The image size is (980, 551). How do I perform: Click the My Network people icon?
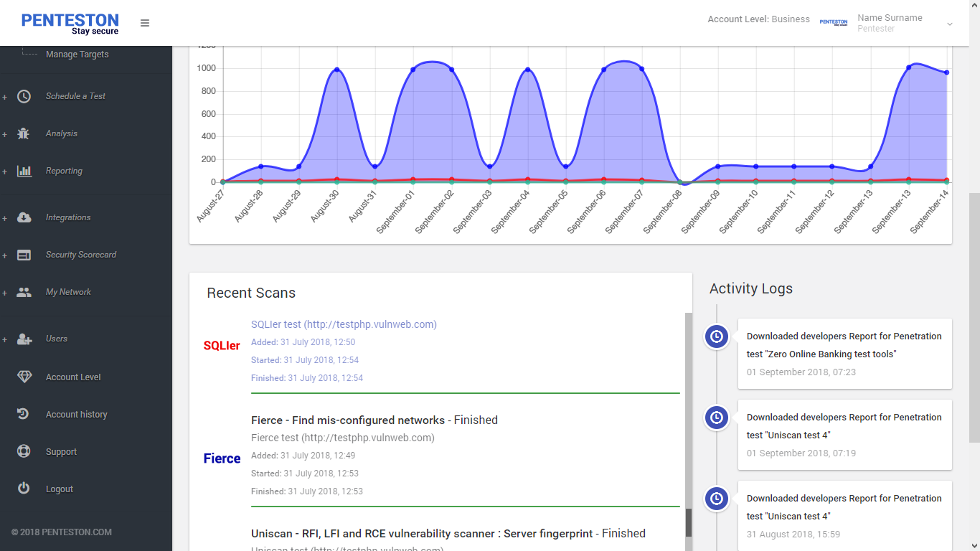point(24,292)
